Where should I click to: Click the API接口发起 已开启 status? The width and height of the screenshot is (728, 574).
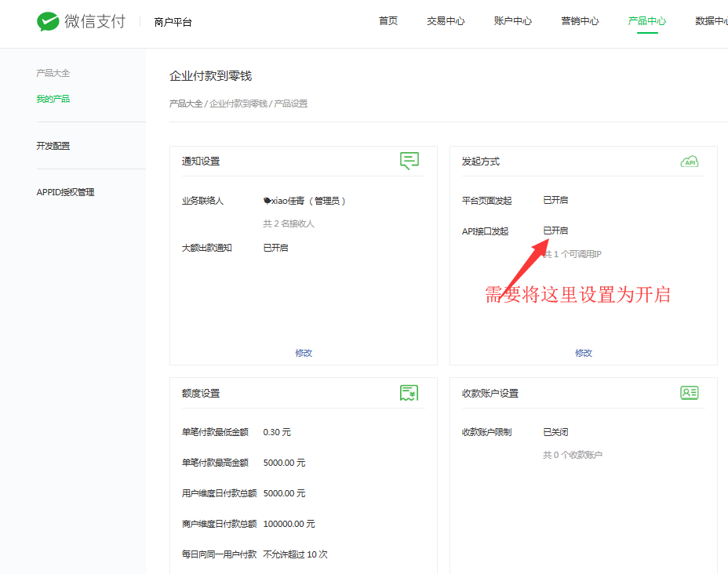555,231
